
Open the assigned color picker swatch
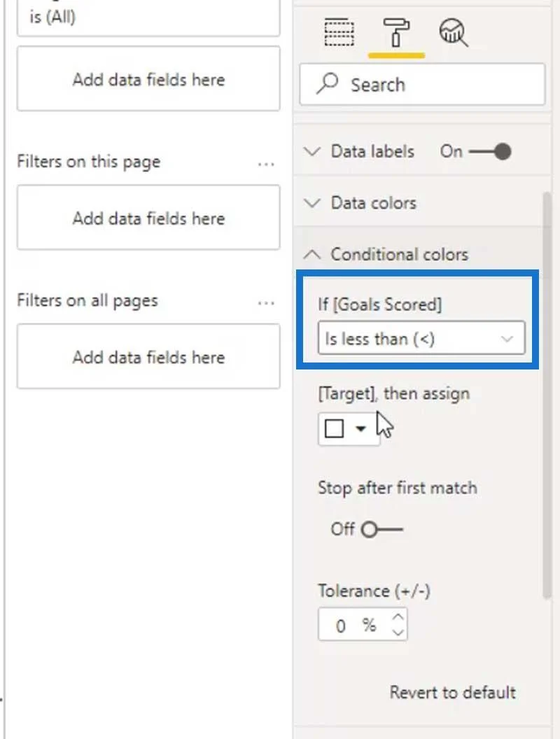(349, 429)
